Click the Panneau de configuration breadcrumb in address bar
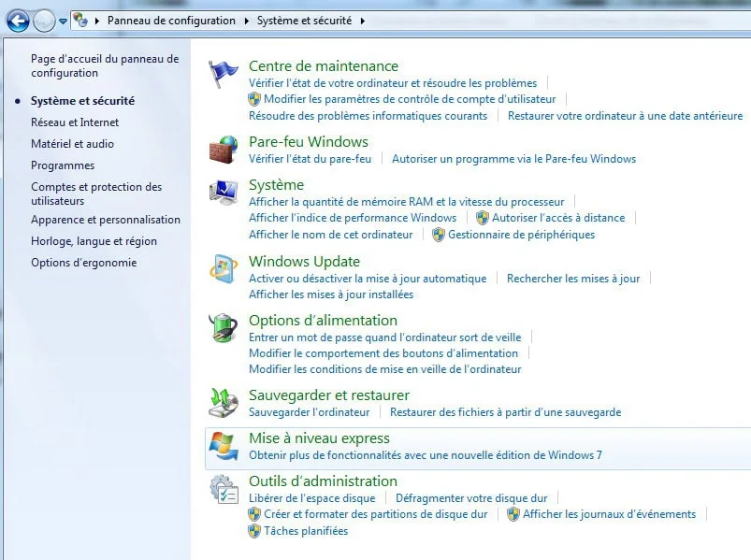Screen dimensions: 751x560 tap(171, 21)
